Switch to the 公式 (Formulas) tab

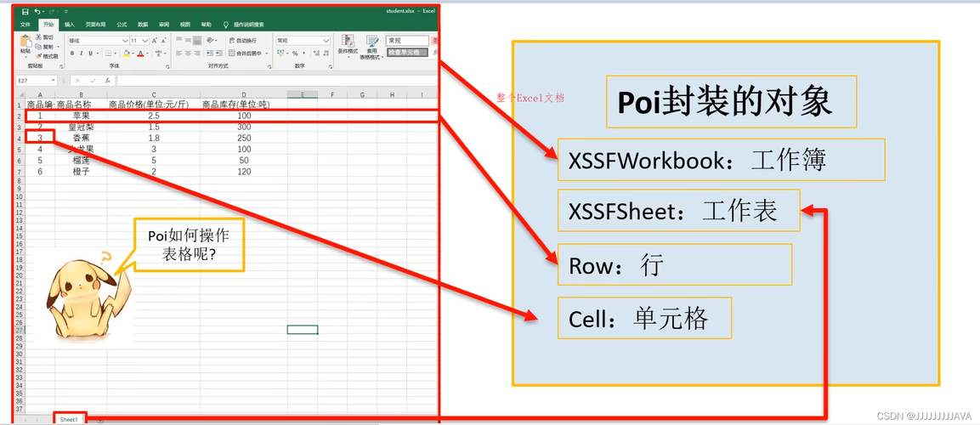tap(122, 25)
